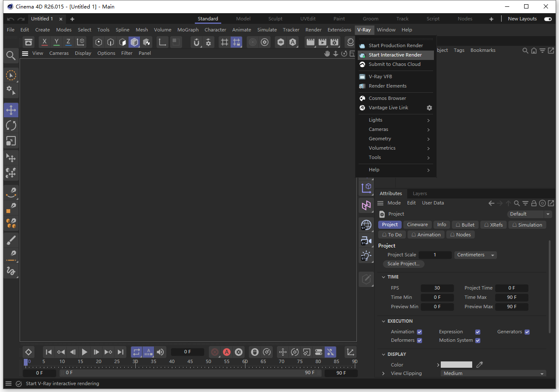Toggle the Generators checkbox

(x=527, y=332)
